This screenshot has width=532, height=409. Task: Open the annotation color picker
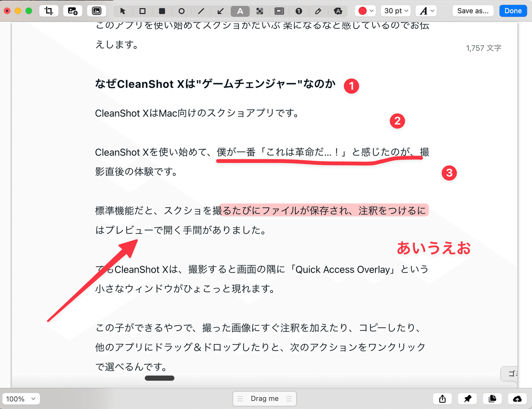tap(365, 10)
